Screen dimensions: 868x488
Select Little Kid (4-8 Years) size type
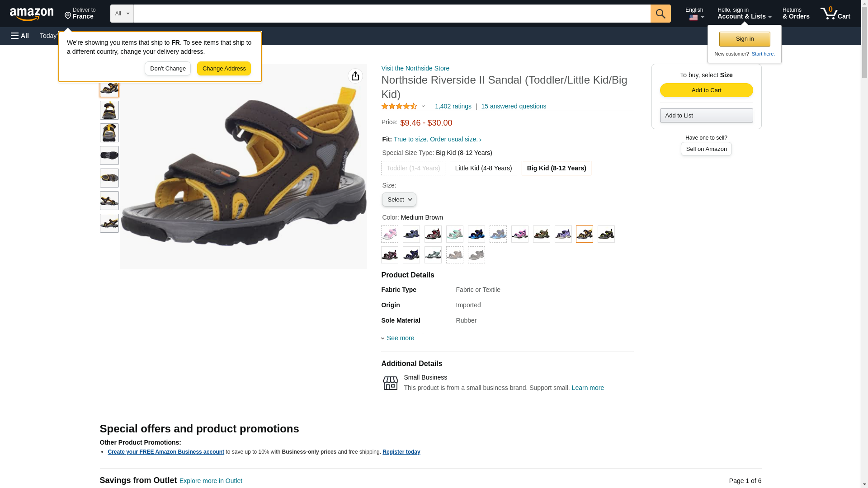(483, 168)
